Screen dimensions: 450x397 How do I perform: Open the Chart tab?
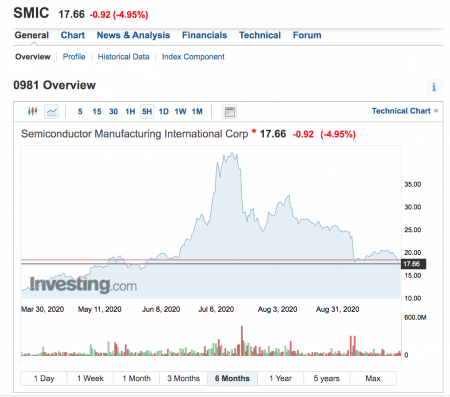coord(73,35)
